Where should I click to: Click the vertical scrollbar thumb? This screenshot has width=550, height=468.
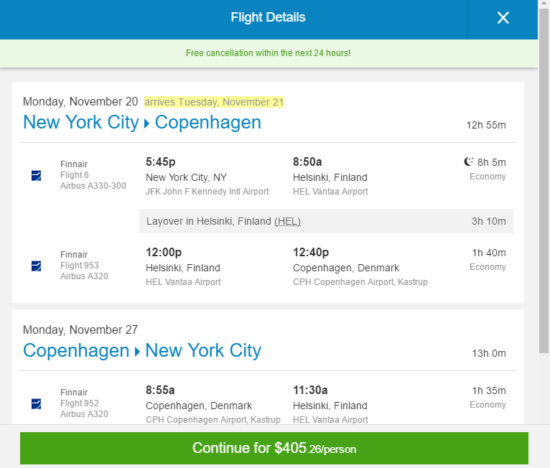point(544,181)
